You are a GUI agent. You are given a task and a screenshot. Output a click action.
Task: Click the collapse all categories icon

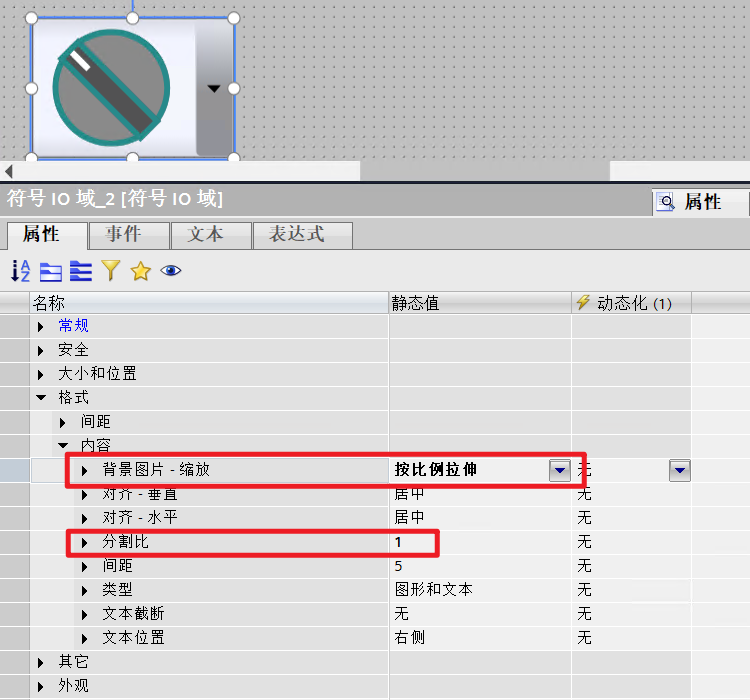pos(51,271)
